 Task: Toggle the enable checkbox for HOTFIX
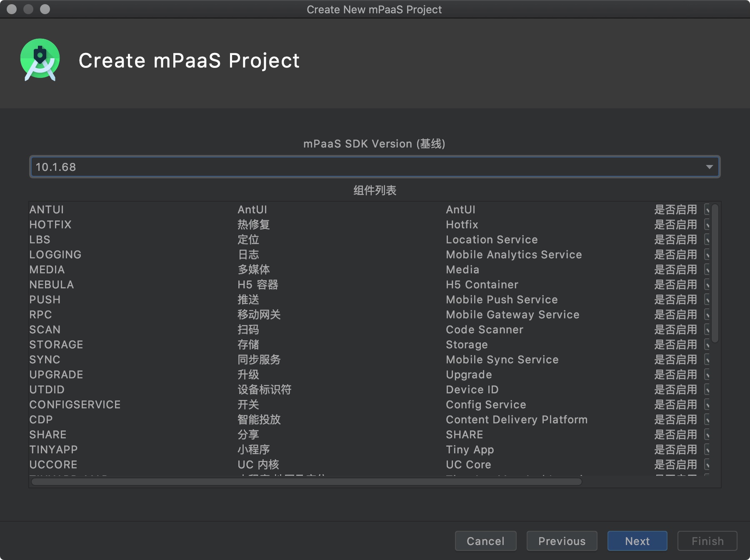707,225
